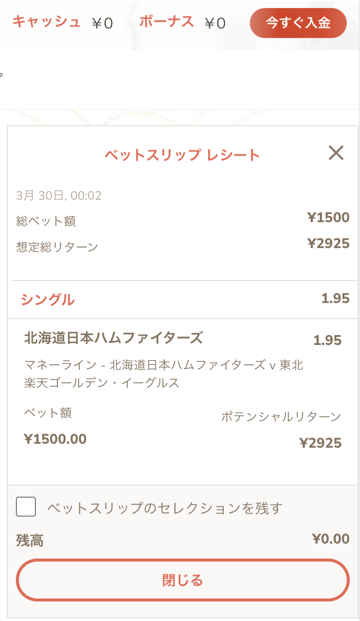Click the ポテンシャルリターン ¥2925 value
360x621 pixels.
(x=320, y=443)
